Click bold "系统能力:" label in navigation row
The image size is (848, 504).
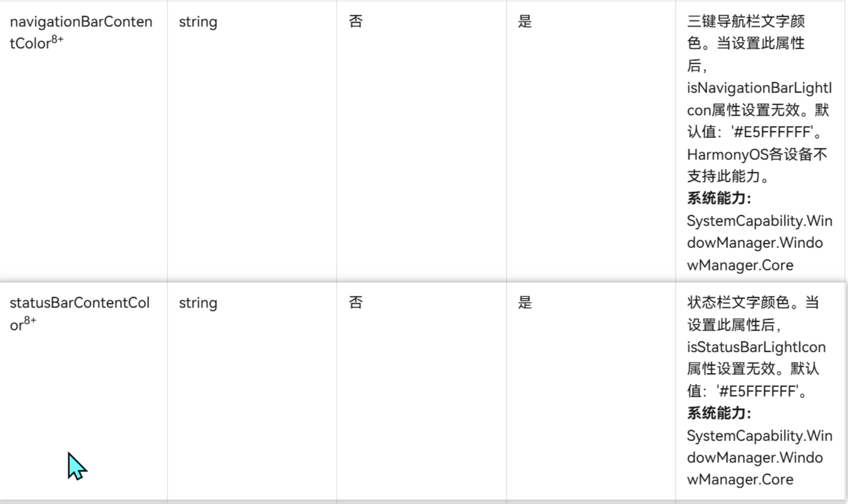coord(719,198)
